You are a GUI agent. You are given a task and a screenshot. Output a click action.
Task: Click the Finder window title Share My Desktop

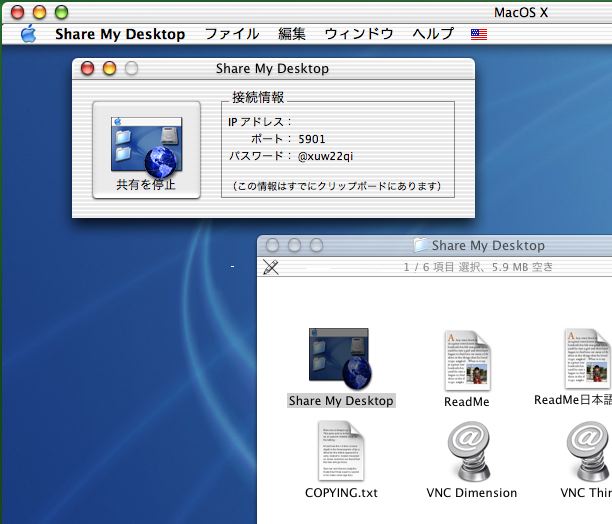pos(488,245)
